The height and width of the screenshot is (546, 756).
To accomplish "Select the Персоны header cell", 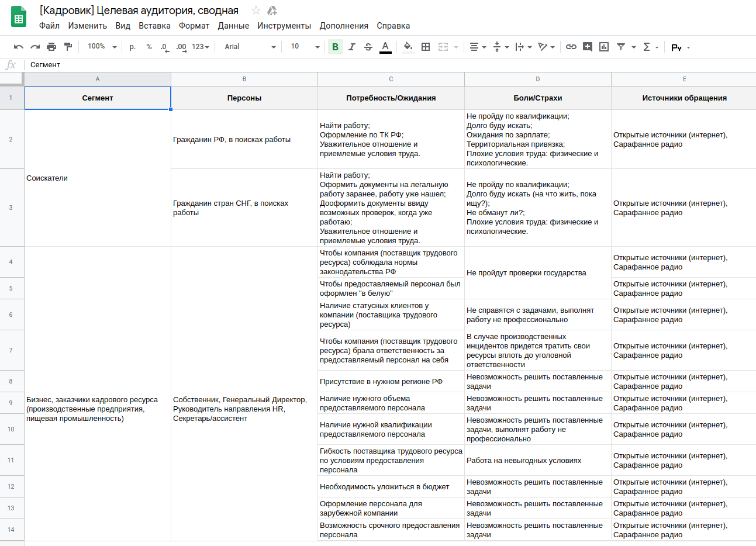I will 244,98.
